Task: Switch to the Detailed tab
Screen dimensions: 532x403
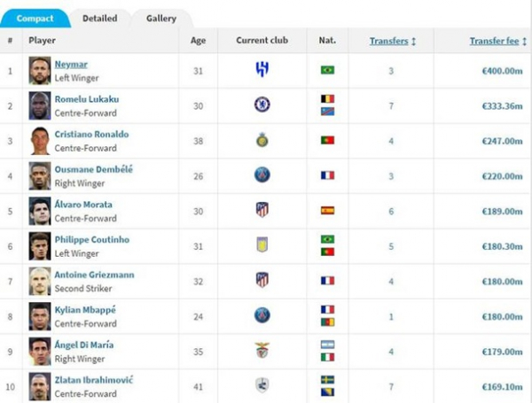Action: pyautogui.click(x=99, y=18)
